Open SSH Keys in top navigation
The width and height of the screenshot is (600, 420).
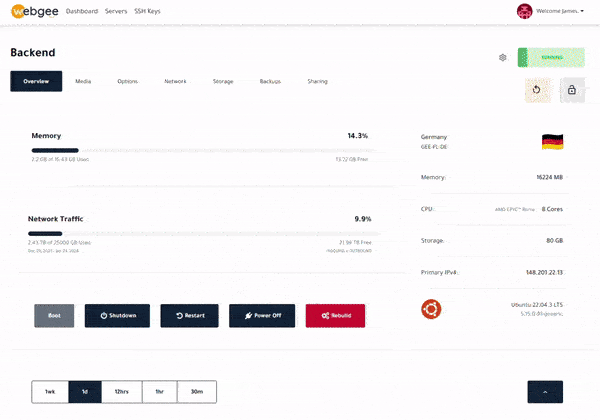[x=147, y=11]
